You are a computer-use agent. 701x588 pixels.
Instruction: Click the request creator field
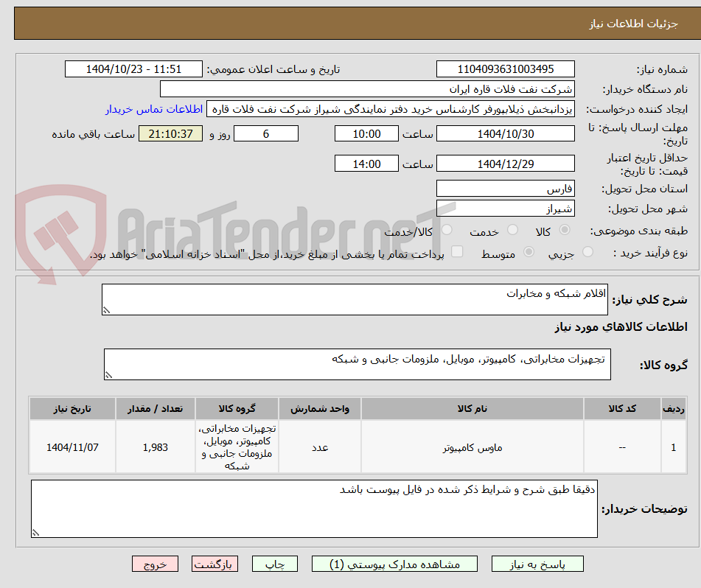[x=390, y=109]
